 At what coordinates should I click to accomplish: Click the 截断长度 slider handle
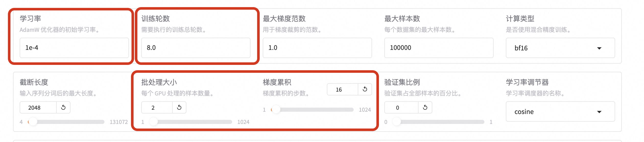(x=33, y=122)
